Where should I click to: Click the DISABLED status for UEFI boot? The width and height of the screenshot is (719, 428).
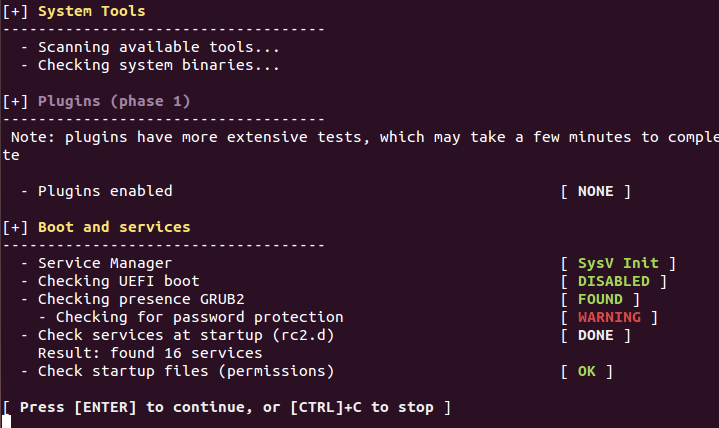(613, 281)
